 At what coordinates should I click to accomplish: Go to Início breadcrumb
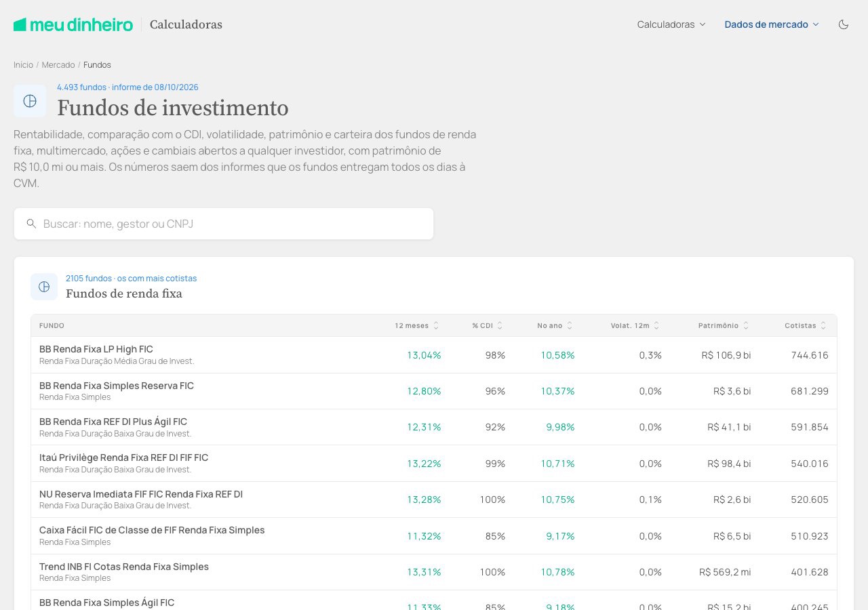pos(23,65)
